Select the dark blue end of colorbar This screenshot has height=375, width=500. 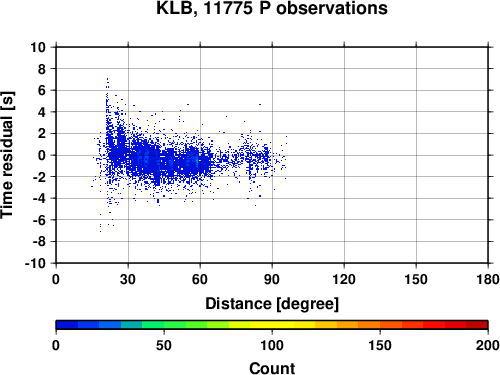point(67,325)
